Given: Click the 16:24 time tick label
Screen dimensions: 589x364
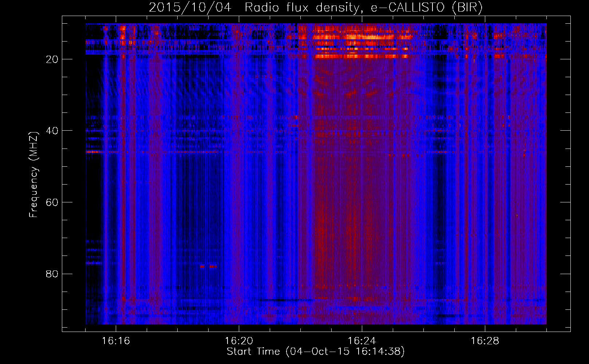Looking at the screenshot, I should pyautogui.click(x=362, y=341).
